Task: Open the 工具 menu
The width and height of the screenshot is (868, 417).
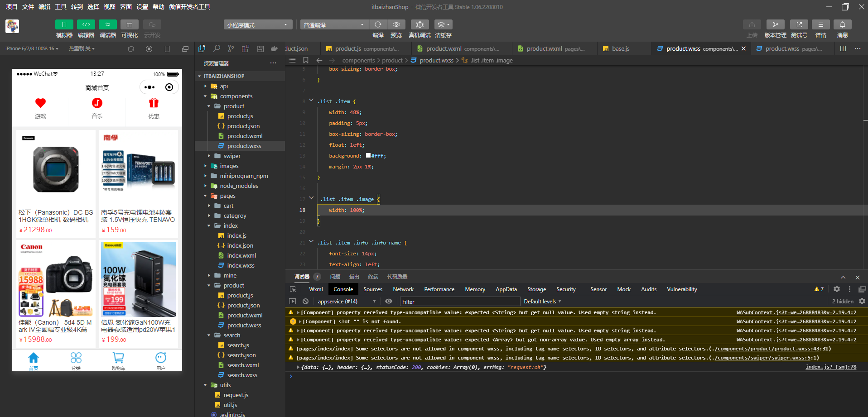Action: coord(61,7)
